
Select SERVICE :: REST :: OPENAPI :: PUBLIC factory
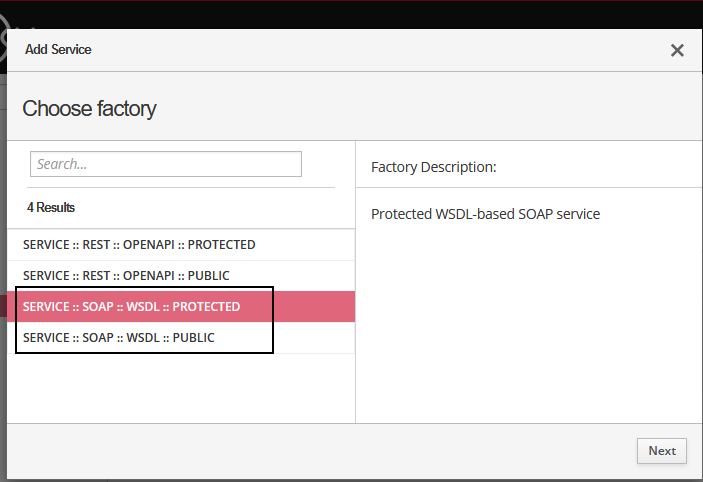[x=126, y=276]
